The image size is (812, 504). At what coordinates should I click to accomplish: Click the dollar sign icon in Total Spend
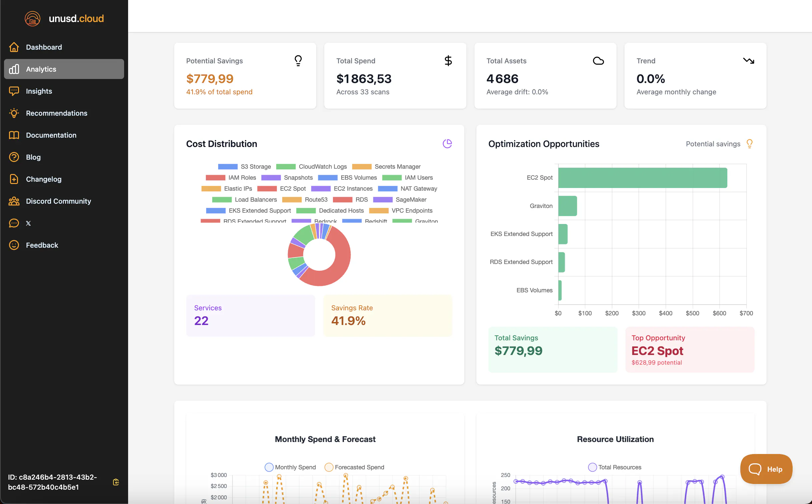[x=448, y=61]
